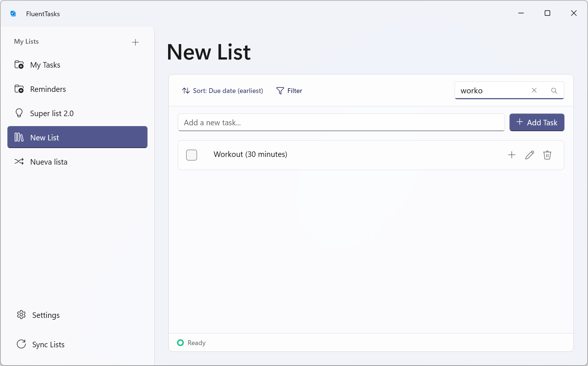Focus the Add a new task field
The image size is (588, 366).
(341, 123)
